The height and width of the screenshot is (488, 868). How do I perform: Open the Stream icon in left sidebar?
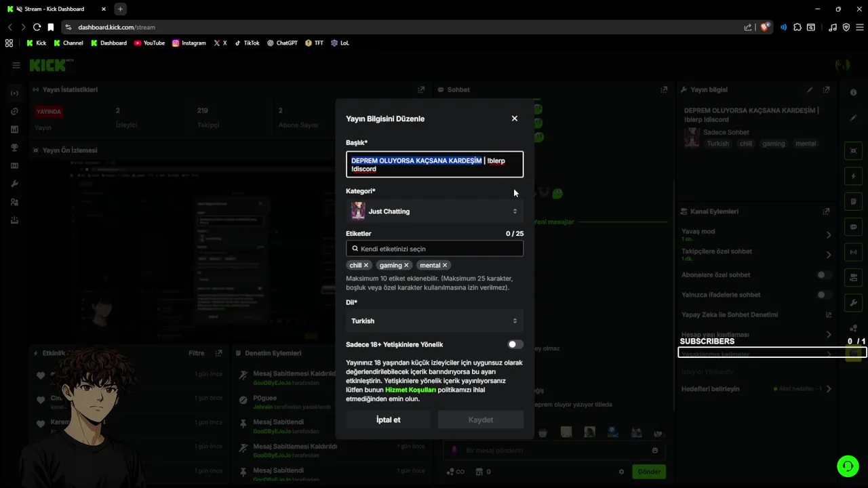[x=14, y=93]
